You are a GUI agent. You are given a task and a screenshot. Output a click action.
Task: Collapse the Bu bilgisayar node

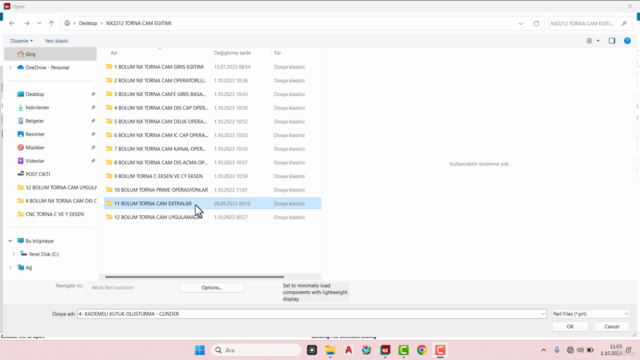pyautogui.click(x=10, y=241)
